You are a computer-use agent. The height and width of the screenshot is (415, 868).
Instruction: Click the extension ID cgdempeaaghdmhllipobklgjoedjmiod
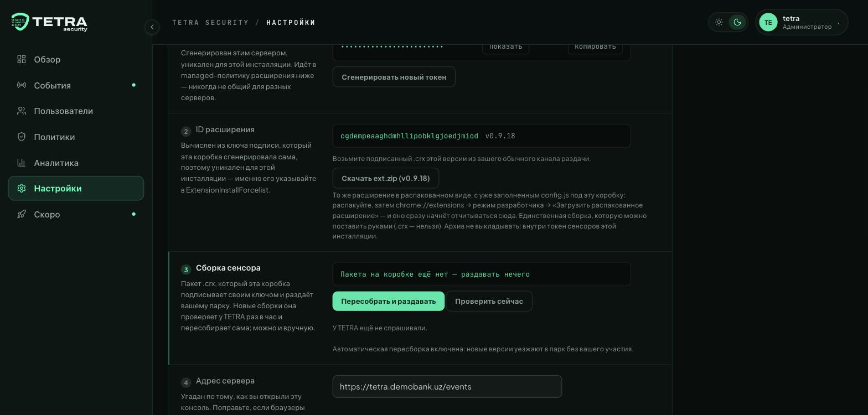[410, 136]
